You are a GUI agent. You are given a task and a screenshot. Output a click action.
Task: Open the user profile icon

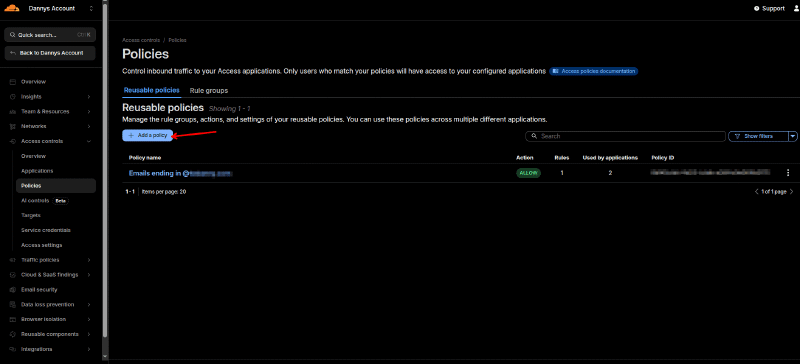click(x=795, y=9)
